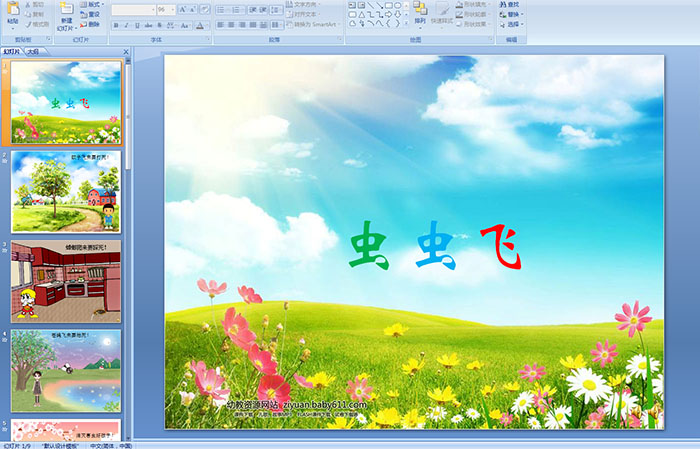Select the Text Box shape in gallery
Screen dimensions: 700x449
pyautogui.click(x=352, y=5)
